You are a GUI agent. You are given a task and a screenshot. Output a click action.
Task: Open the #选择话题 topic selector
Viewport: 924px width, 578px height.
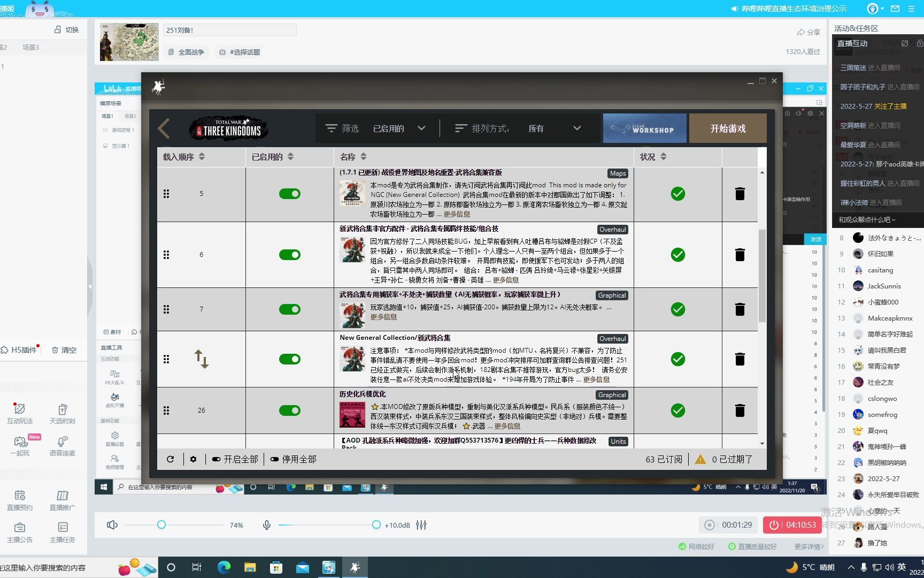click(x=240, y=52)
